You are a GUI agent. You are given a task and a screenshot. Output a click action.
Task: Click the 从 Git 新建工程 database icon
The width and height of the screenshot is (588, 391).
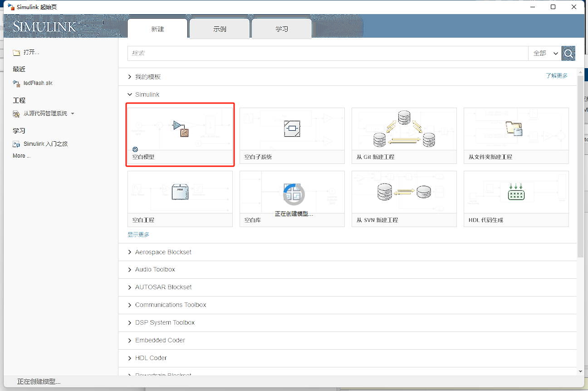pyautogui.click(x=404, y=129)
